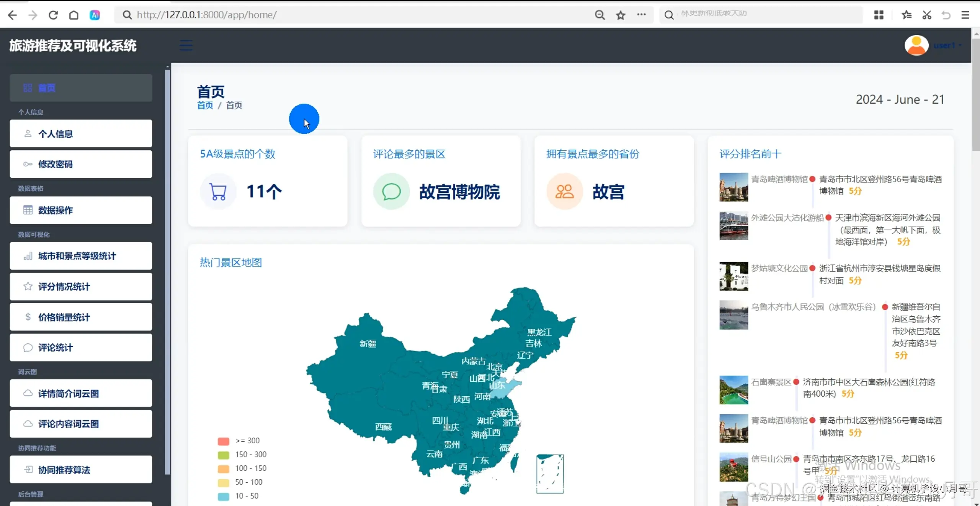Follow the 首页 breadcrumb link
980x506 pixels.
205,106
